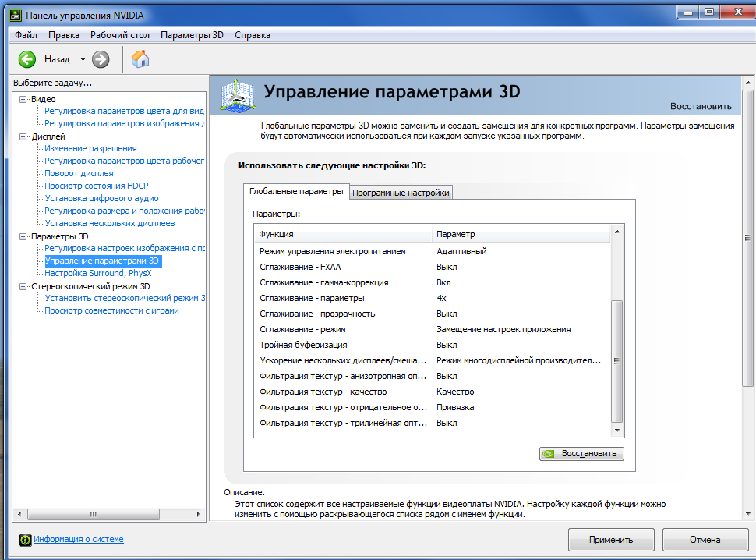Open Просмотр совместимости с играми

click(112, 311)
